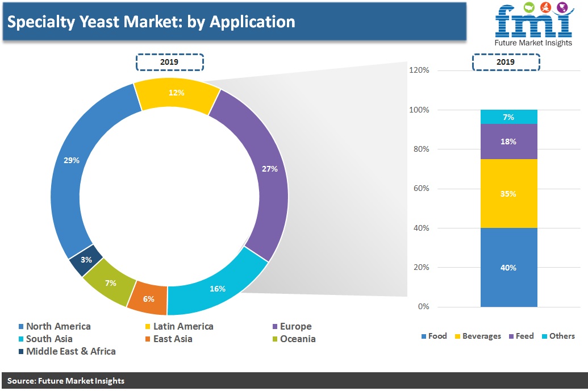Click the East Asia legend color square
Image resolution: width=588 pixels, height=391 pixels.
click(148, 339)
